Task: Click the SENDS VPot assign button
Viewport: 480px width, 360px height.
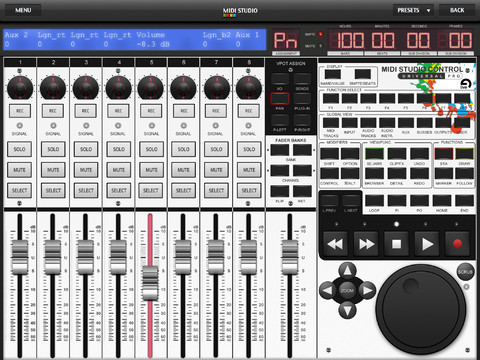Action: click(302, 79)
